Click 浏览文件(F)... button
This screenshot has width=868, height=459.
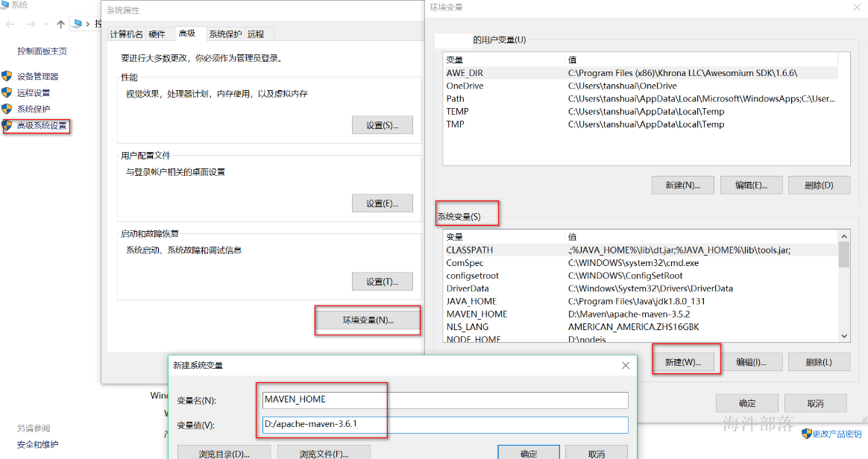324,454
